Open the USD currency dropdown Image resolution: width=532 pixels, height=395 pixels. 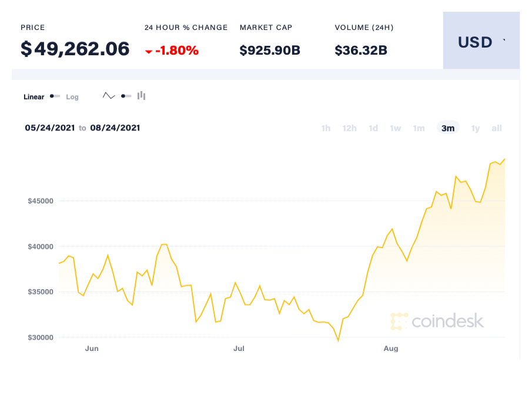pyautogui.click(x=474, y=42)
